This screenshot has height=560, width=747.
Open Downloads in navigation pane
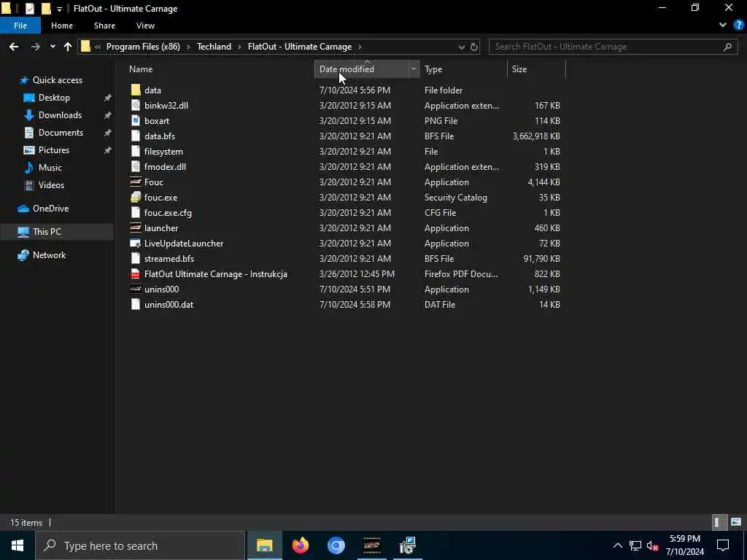(60, 115)
